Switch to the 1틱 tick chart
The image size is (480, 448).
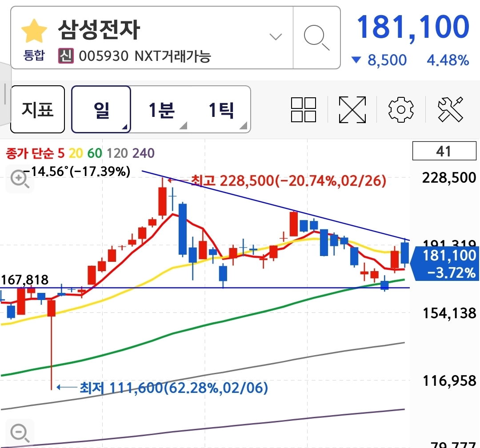[x=221, y=109]
